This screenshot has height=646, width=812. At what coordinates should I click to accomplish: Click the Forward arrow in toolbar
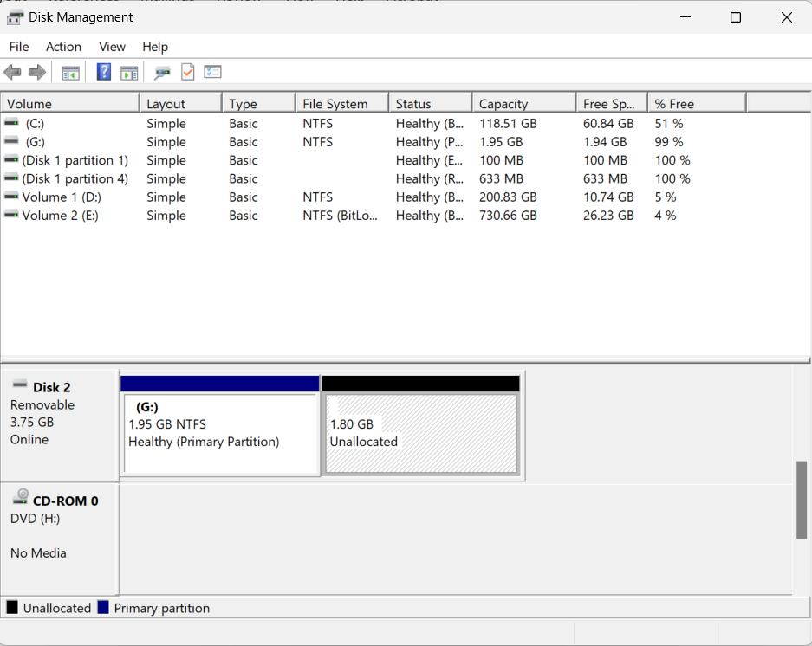(37, 73)
